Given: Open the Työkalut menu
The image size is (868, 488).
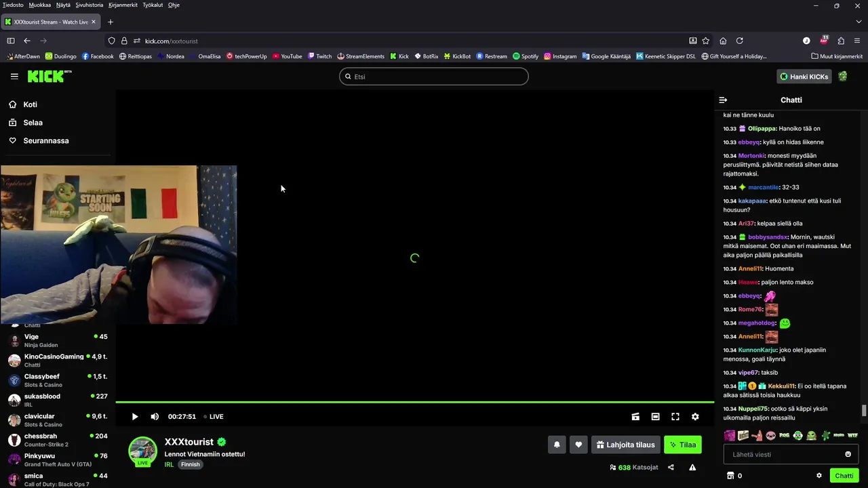Looking at the screenshot, I should [153, 5].
